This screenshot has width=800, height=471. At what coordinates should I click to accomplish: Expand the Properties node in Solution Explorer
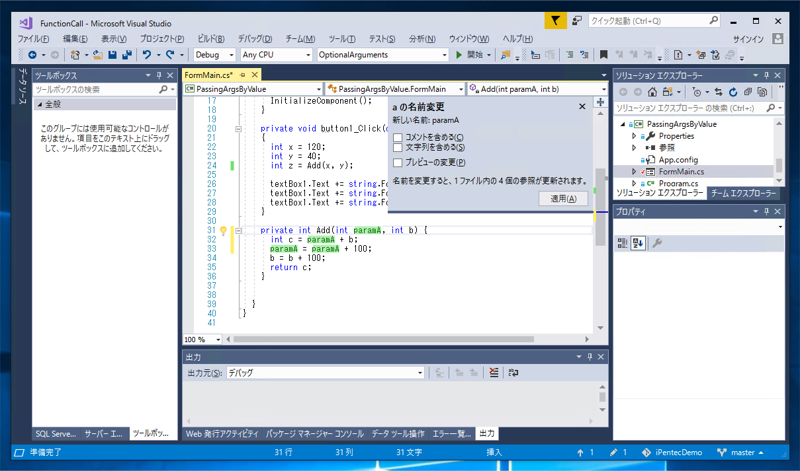(634, 136)
